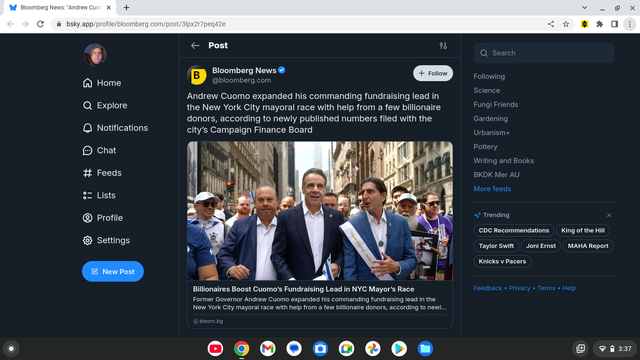Select the Pottery feed
This screenshot has height=360, width=640.
(x=485, y=147)
